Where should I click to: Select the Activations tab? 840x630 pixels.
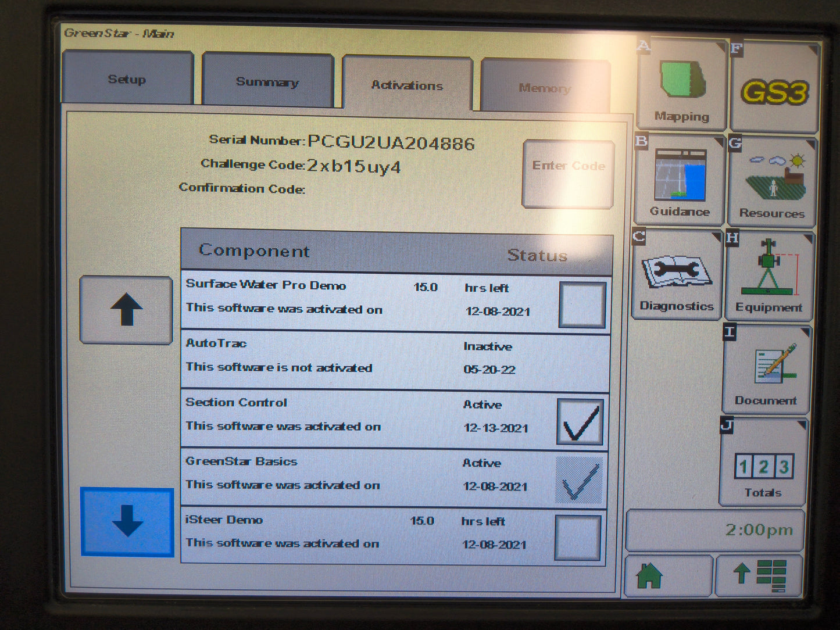tap(407, 85)
